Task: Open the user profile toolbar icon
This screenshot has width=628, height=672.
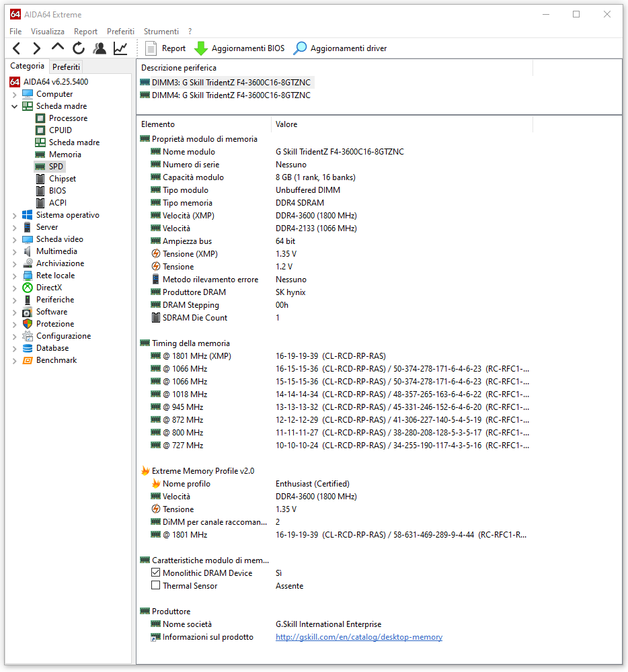Action: (x=100, y=48)
